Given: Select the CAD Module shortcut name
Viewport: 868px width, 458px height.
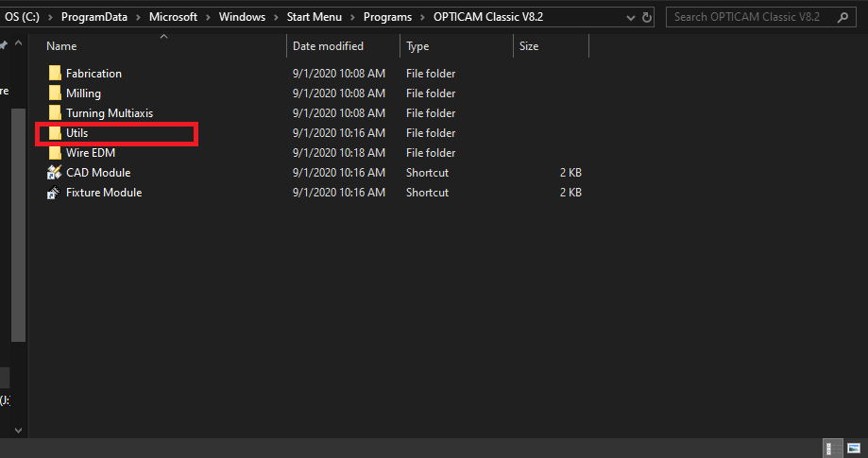Looking at the screenshot, I should (98, 173).
